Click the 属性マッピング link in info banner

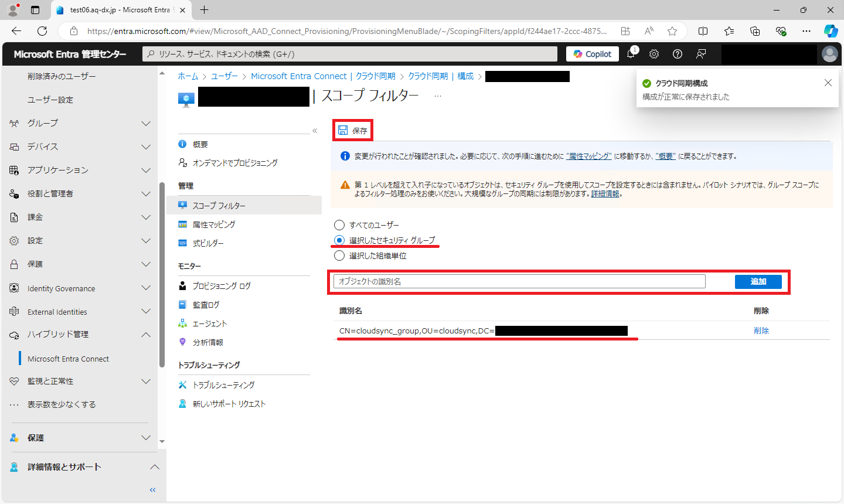tap(589, 156)
